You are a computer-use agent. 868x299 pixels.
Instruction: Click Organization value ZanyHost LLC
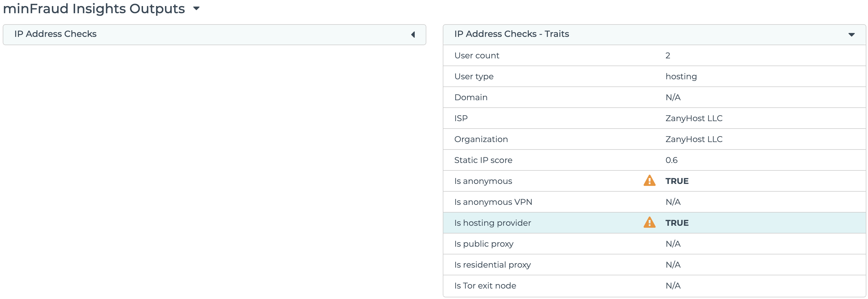(693, 139)
